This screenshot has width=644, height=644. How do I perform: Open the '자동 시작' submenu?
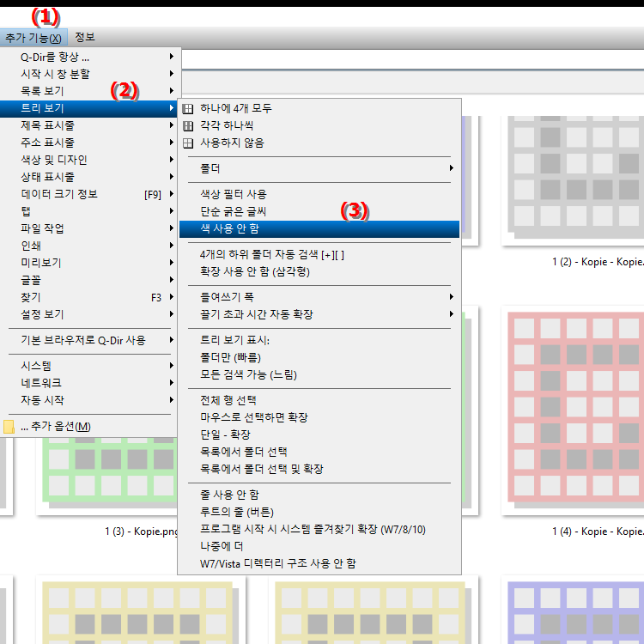pos(88,400)
